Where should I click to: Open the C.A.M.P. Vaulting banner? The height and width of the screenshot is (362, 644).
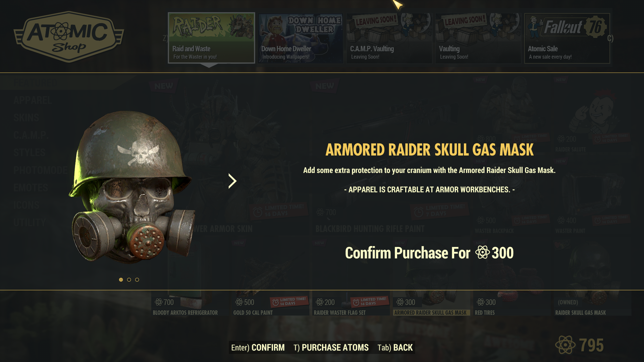(x=389, y=38)
